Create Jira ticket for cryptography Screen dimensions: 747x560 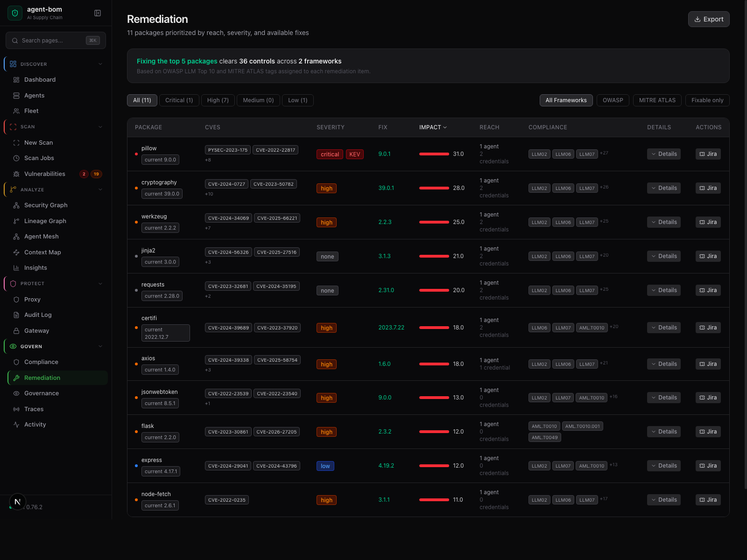[708, 188]
